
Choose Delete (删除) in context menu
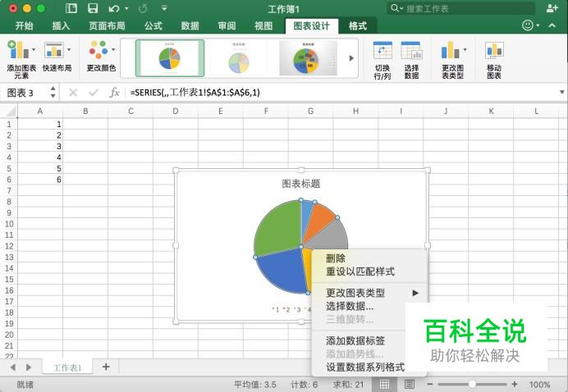tap(336, 258)
